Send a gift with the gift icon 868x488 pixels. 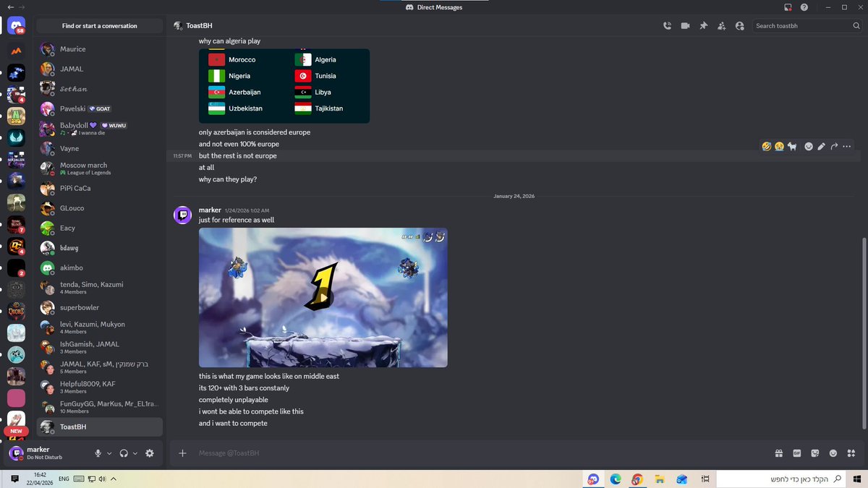(x=778, y=453)
